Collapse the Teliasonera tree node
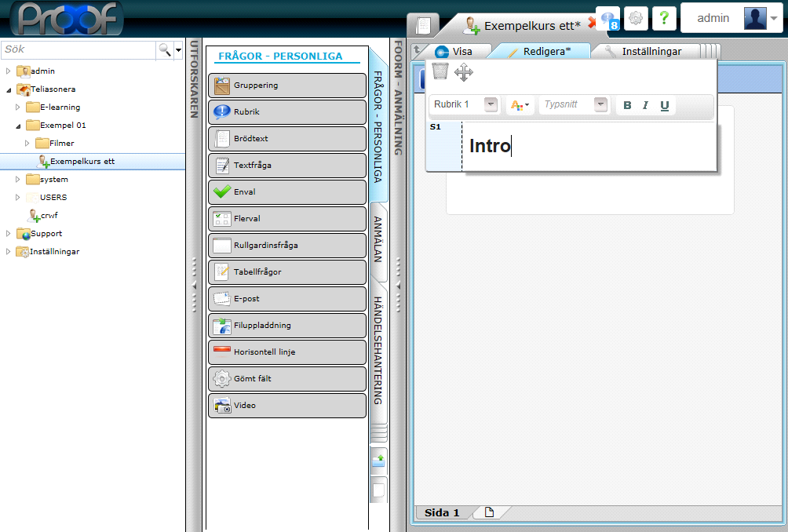 [9, 89]
